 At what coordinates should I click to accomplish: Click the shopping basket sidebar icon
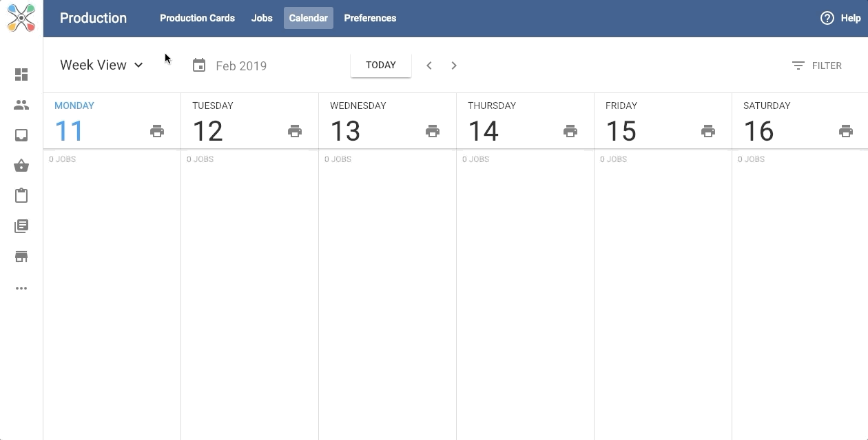coord(21,166)
